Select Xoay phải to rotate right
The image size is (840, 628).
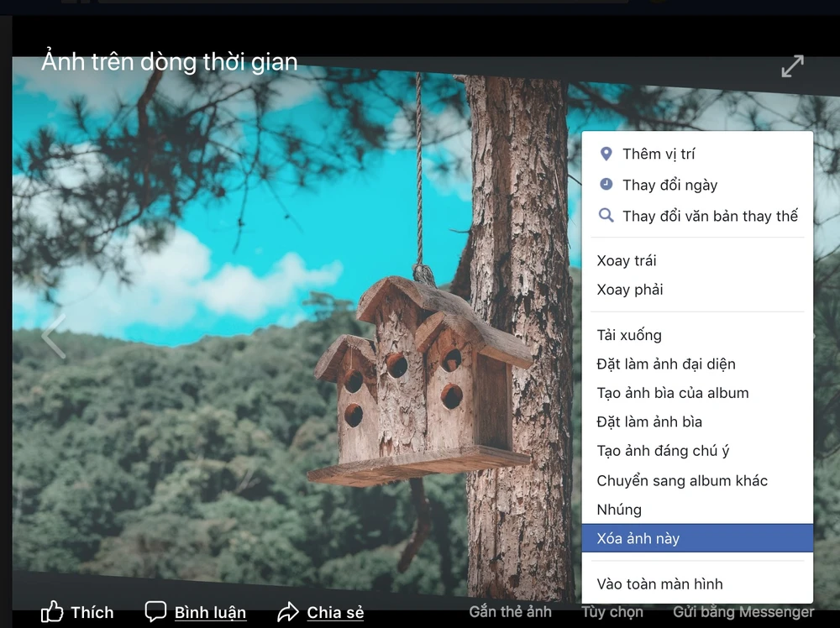point(630,290)
